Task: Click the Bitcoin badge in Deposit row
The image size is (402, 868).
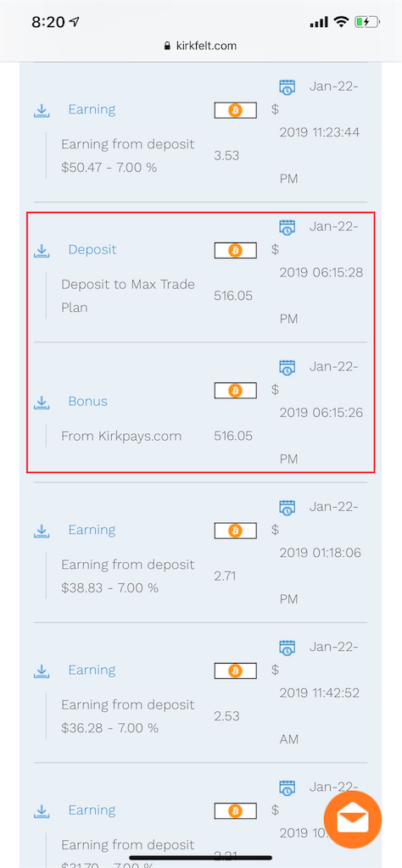Action: pos(235,250)
